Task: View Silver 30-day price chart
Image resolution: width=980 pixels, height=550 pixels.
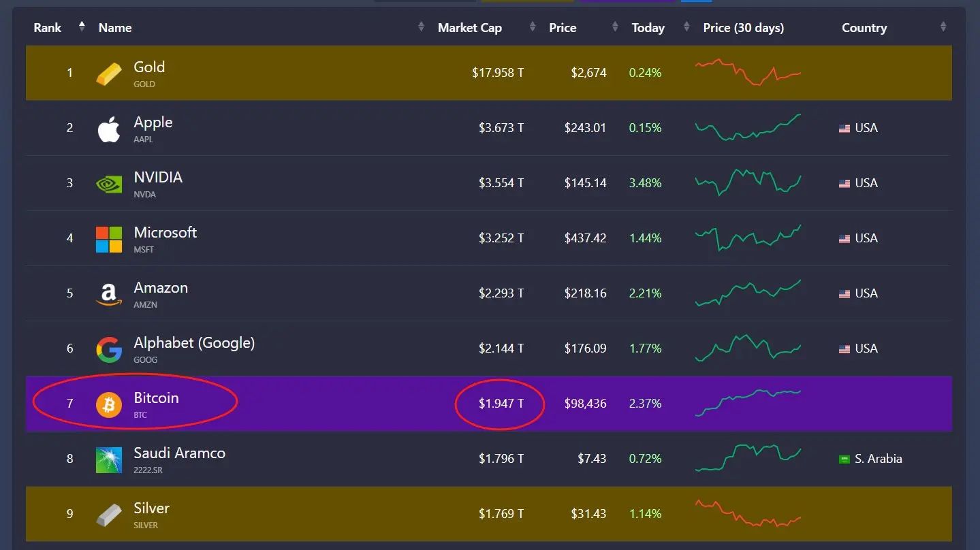Action: (748, 513)
